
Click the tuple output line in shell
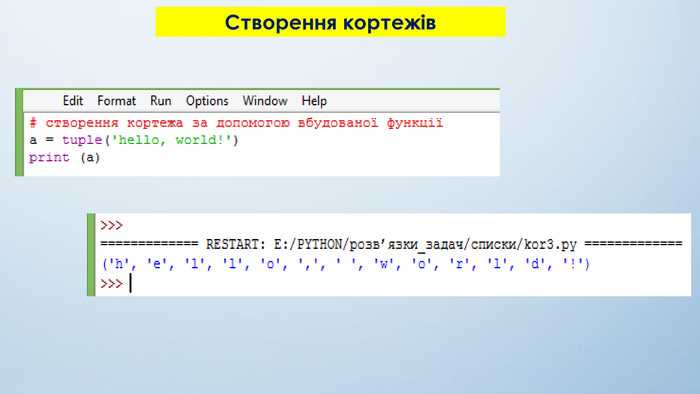pos(346,264)
